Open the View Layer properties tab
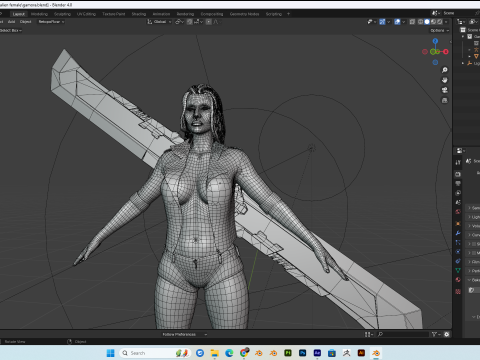Viewport: 480px width, 360px height. point(458,193)
